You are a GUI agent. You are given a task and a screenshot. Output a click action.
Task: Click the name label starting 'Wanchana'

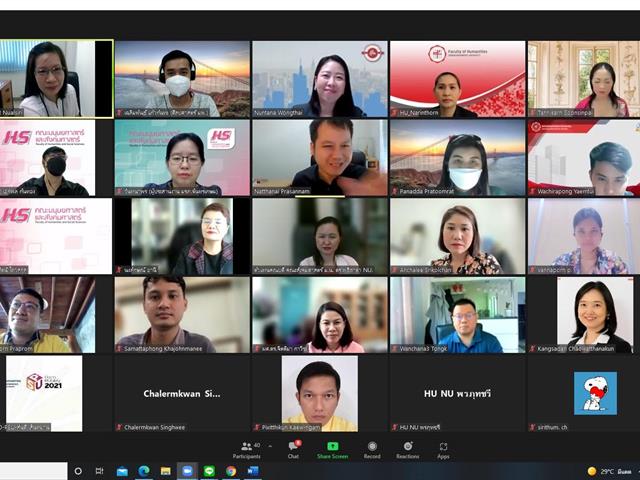pyautogui.click(x=423, y=349)
